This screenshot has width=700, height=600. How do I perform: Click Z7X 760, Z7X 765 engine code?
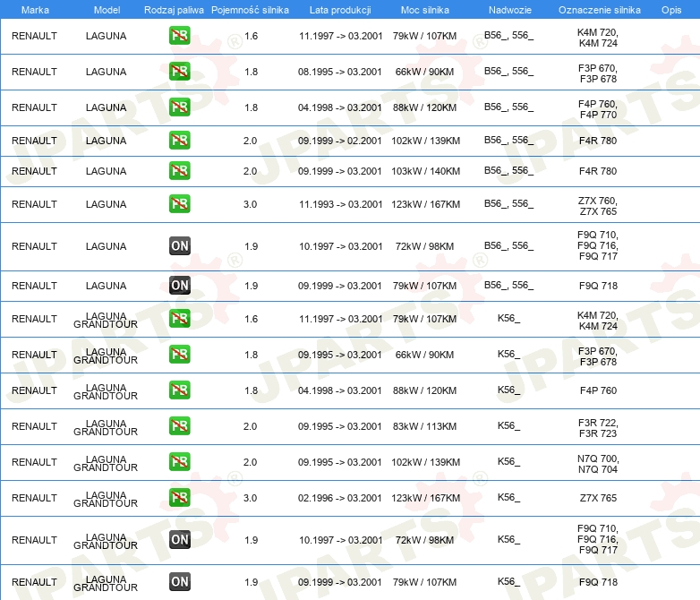click(598, 206)
